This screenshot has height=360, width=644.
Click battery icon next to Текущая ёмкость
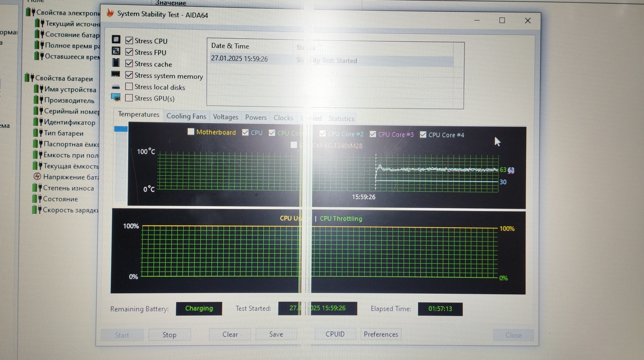pos(38,166)
